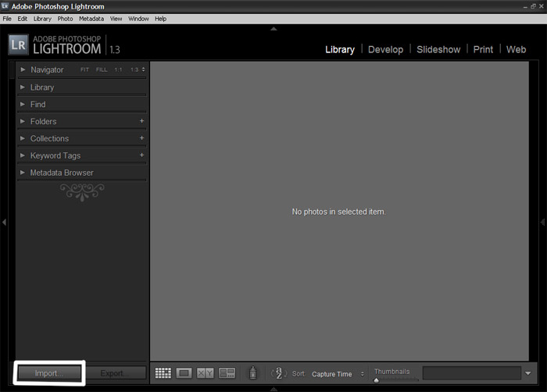Open the Metadata menu
Viewport: 547px width, 392px height.
click(91, 19)
